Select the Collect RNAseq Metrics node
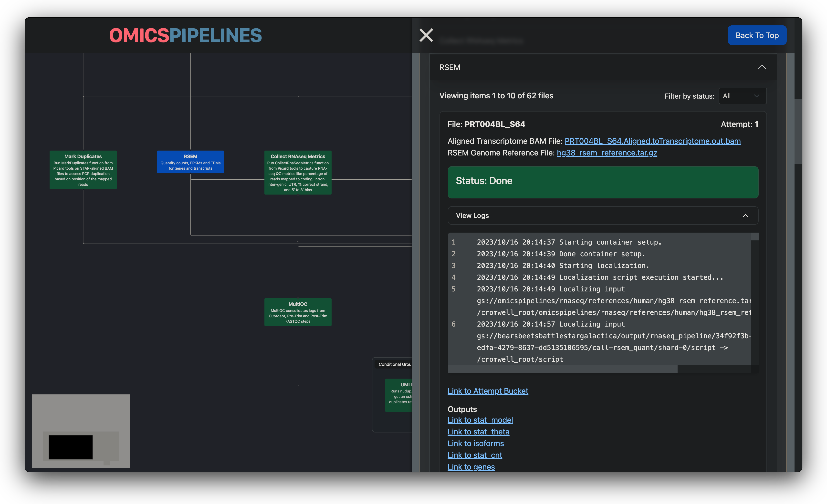Viewport: 827px width, 504px height. tap(298, 173)
